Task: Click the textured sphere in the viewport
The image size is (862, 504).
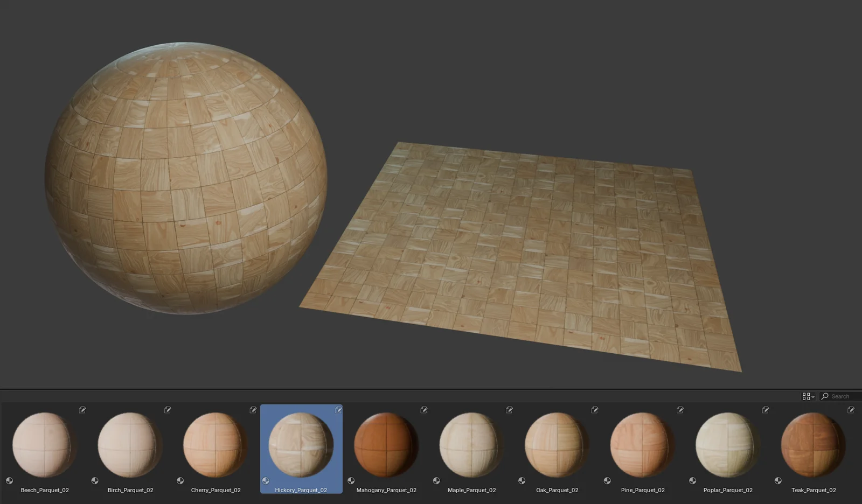Action: click(183, 178)
